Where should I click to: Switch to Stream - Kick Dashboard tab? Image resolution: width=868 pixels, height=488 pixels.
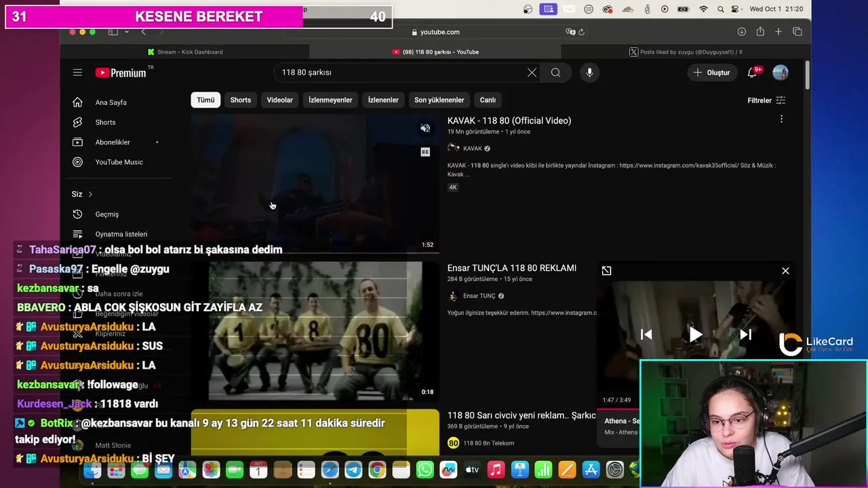(185, 52)
